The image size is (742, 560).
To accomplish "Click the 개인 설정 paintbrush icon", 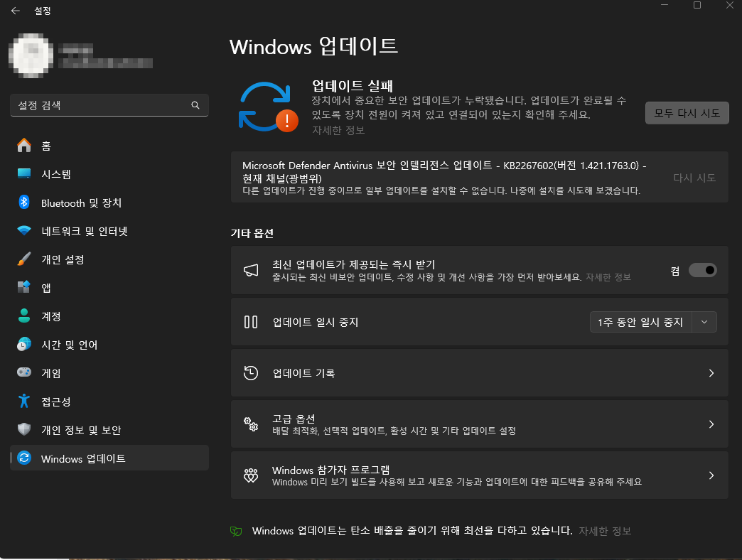I will tap(24, 259).
